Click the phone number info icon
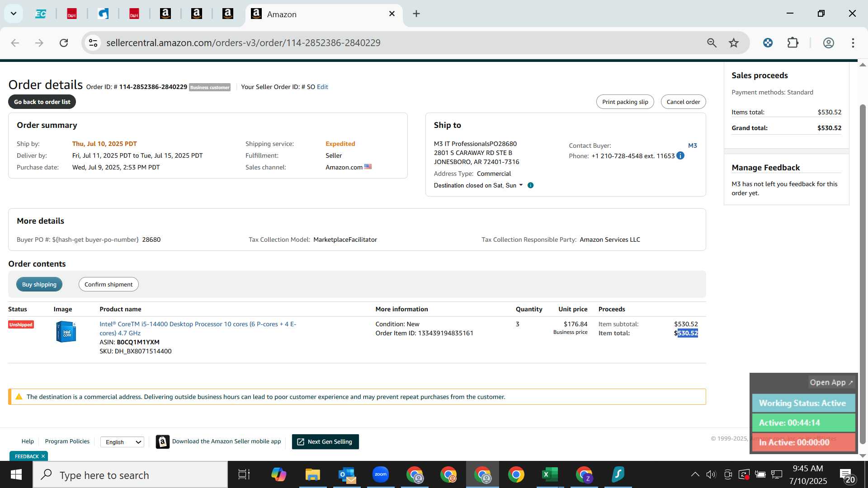This screenshot has height=488, width=868. [x=680, y=156]
